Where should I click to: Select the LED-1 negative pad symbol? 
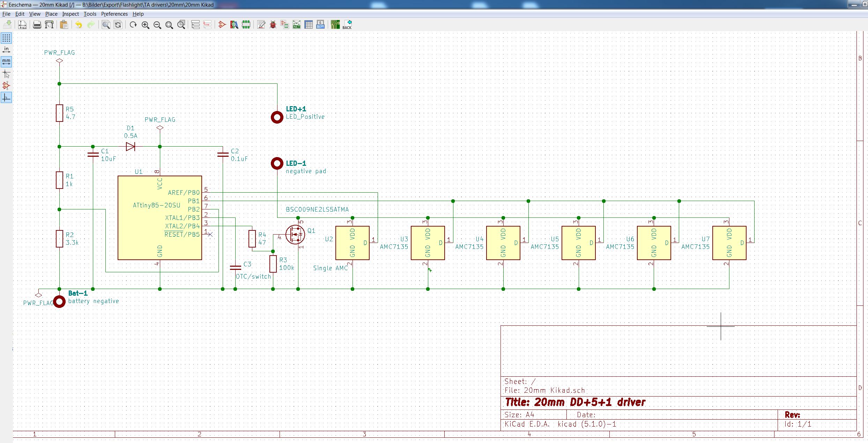pos(277,163)
